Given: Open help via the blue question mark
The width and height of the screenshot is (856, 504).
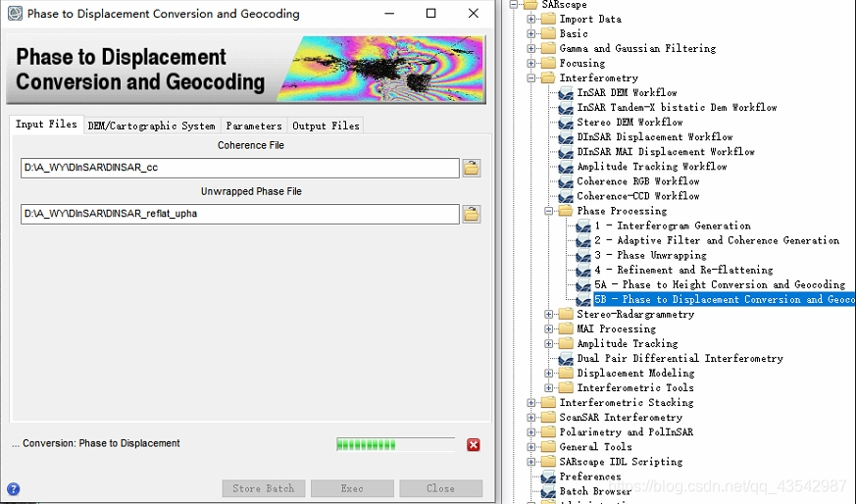Looking at the screenshot, I should (x=14, y=488).
